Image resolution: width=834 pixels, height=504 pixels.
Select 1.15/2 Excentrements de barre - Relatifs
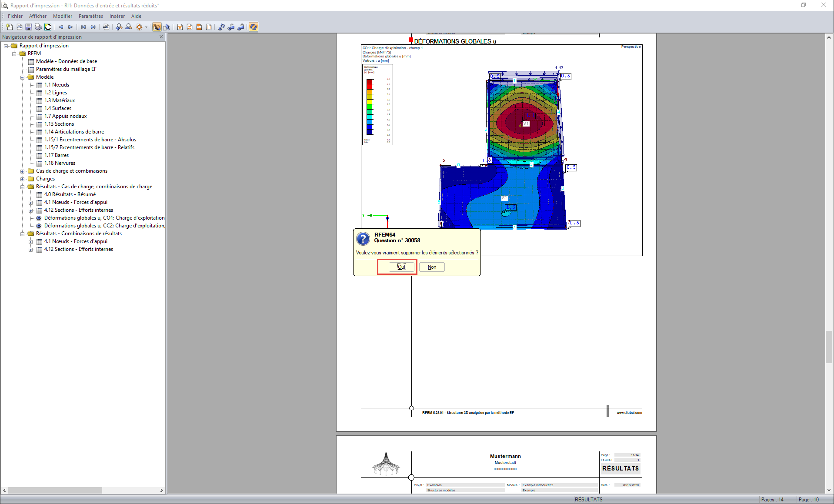(x=89, y=147)
